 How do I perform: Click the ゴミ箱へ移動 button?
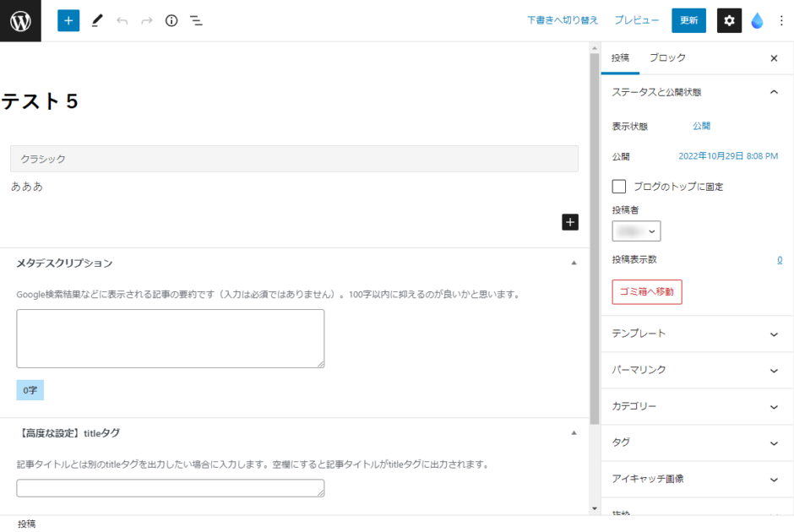647,291
